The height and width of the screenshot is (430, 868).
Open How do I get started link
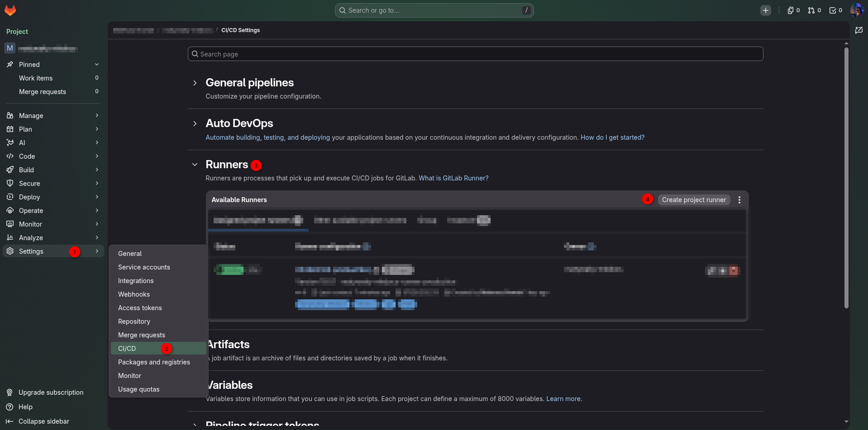(612, 137)
